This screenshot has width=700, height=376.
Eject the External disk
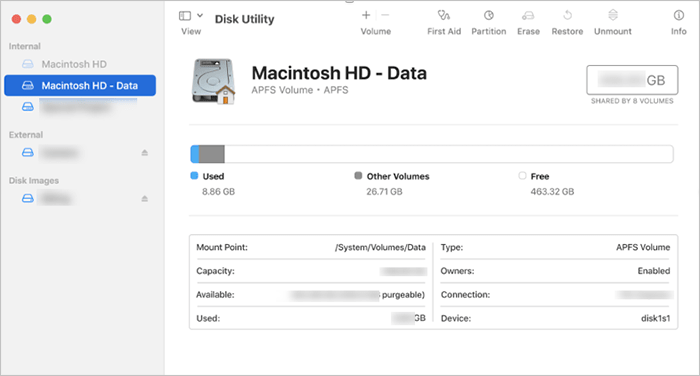(x=145, y=153)
